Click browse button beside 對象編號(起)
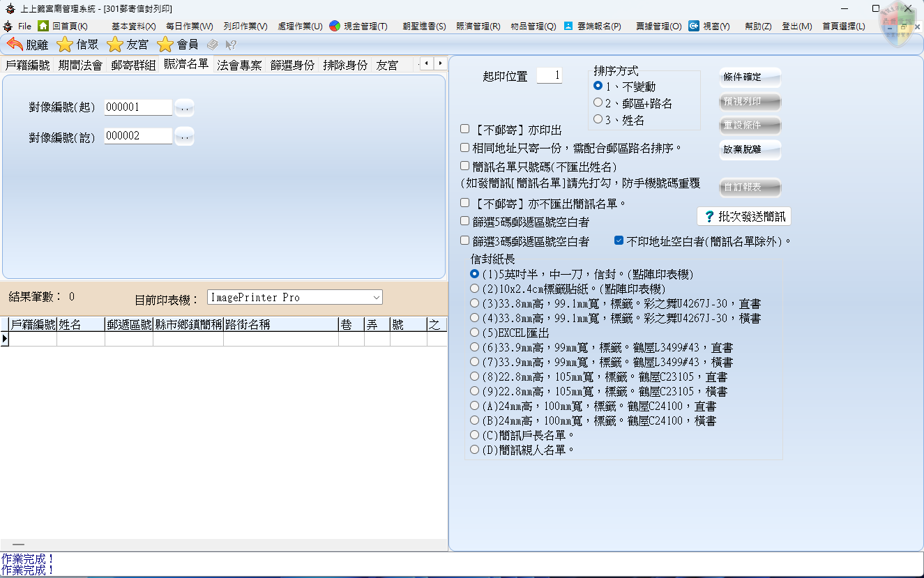Screen dimensions: 924x578 tap(184, 107)
